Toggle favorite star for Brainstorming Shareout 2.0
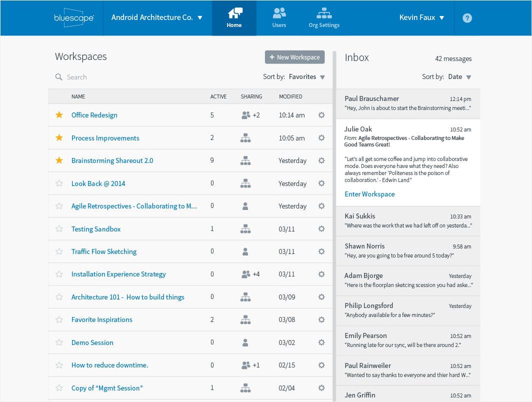This screenshot has height=402, width=532. point(59,160)
